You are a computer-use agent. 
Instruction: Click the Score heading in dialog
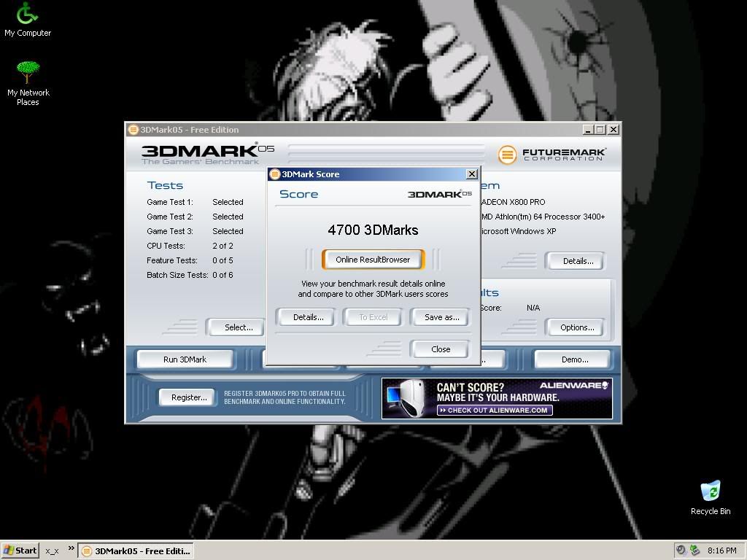[x=298, y=194]
